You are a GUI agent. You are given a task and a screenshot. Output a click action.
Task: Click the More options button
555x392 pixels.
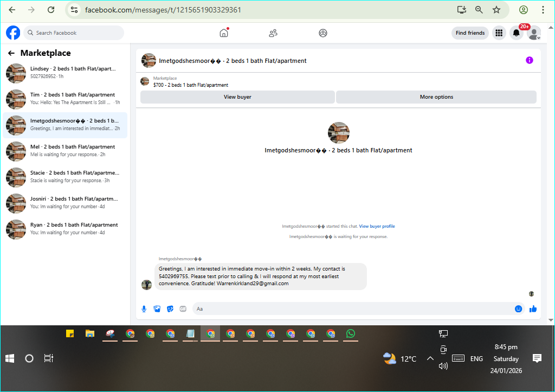(x=436, y=97)
